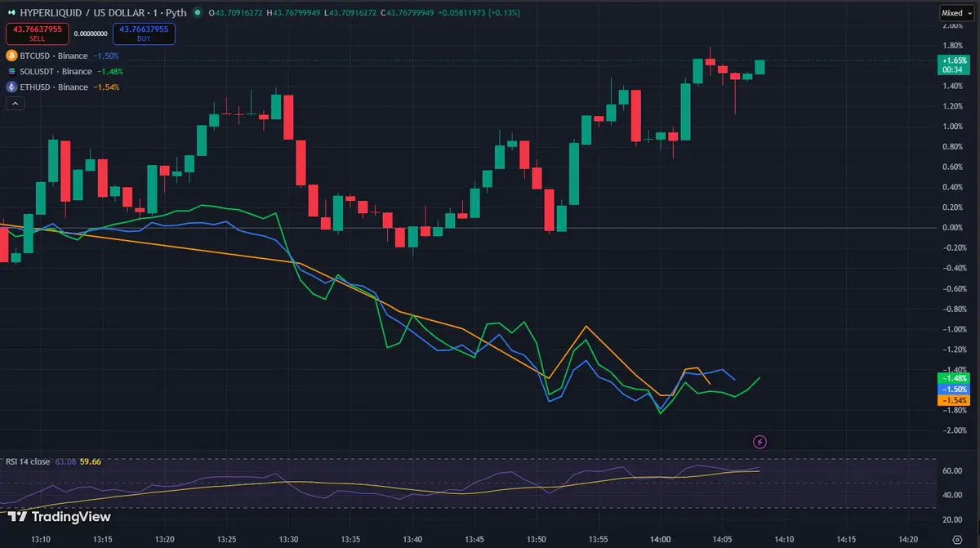
Task: Click the orange -1.54% scale label
Action: coord(955,401)
